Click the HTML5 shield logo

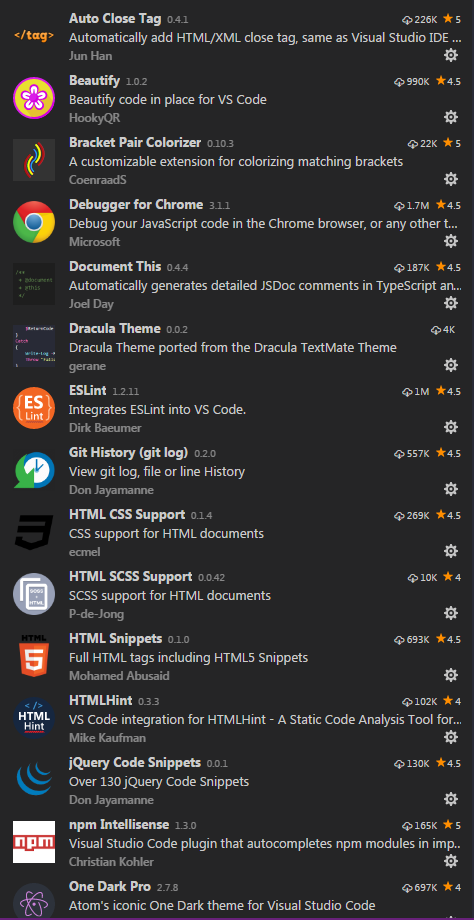34,656
